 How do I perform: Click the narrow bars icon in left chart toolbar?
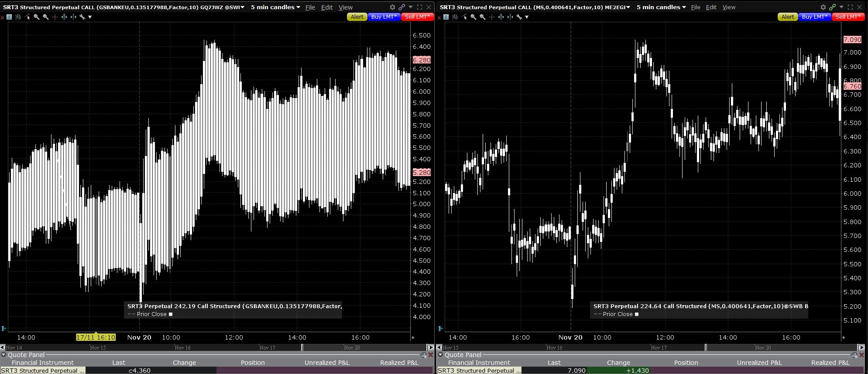pos(73,17)
